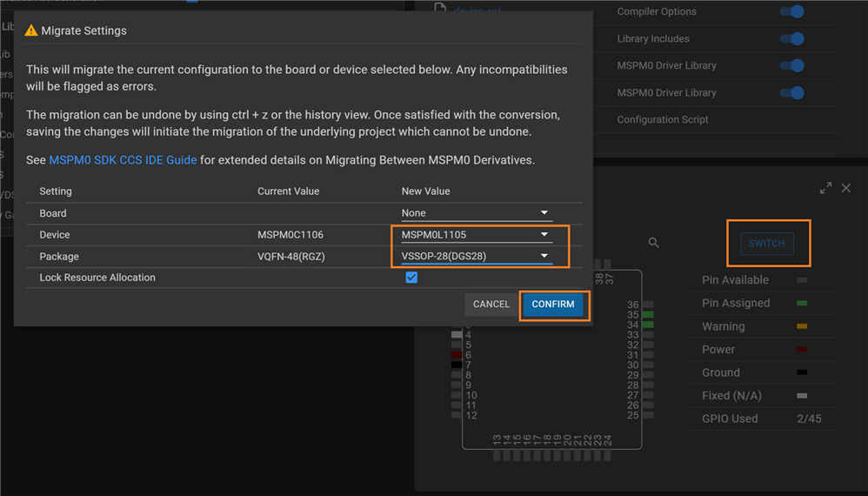Click the Lock Resource Allocation label
The image size is (868, 496).
click(x=97, y=278)
